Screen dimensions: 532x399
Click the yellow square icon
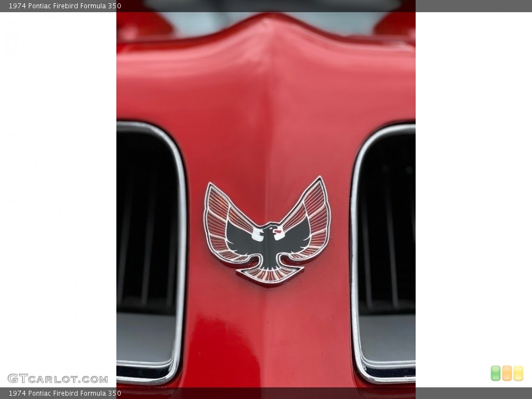click(x=519, y=373)
